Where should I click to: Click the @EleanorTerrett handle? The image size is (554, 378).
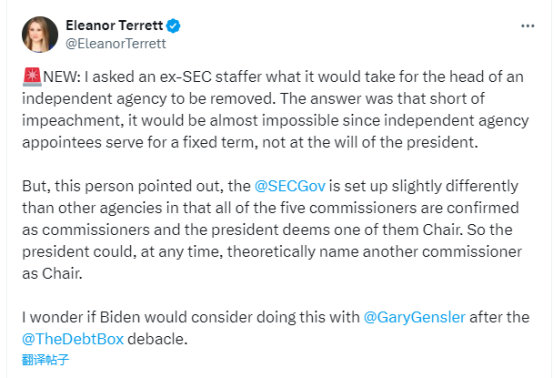tap(116, 43)
